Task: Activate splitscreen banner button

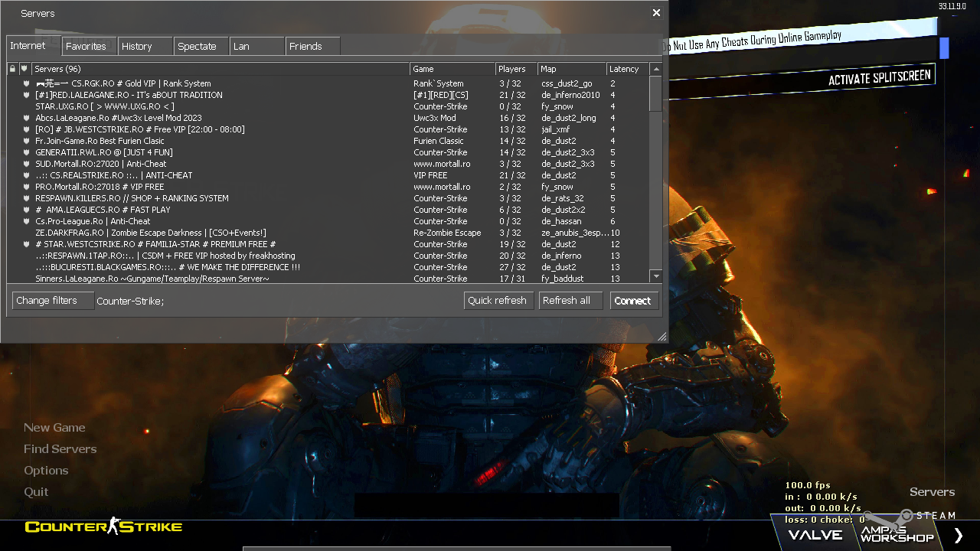Action: tap(879, 78)
